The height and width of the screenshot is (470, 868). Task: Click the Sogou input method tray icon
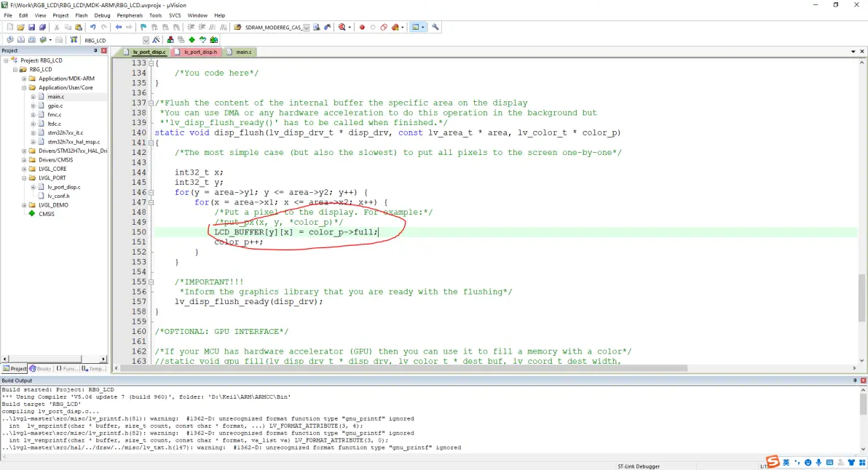[x=773, y=462]
